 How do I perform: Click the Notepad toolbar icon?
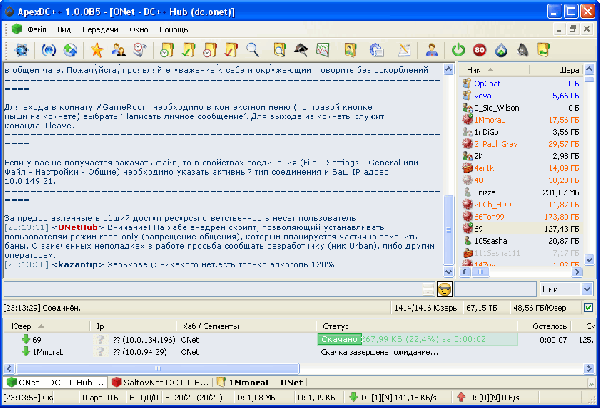pos(404,50)
